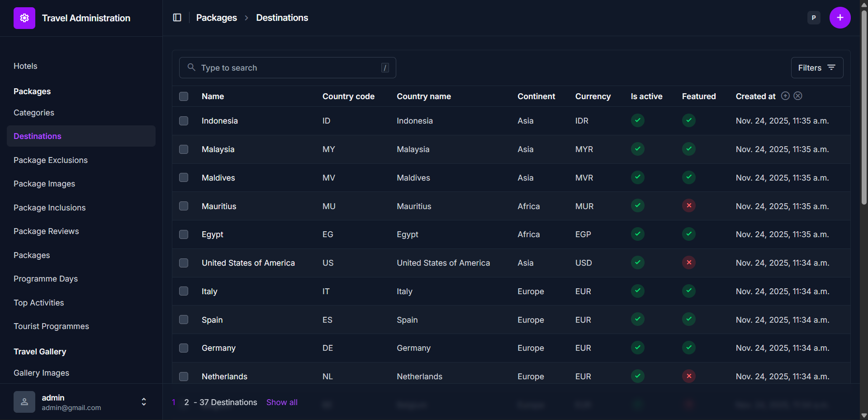Click Show all destinations link
The image size is (868, 420).
[x=282, y=402]
